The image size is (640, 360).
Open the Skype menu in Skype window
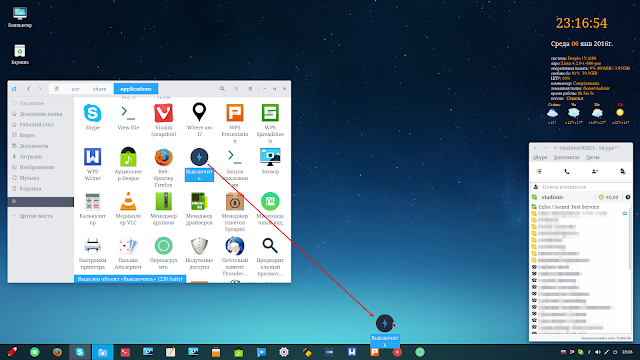(x=540, y=157)
